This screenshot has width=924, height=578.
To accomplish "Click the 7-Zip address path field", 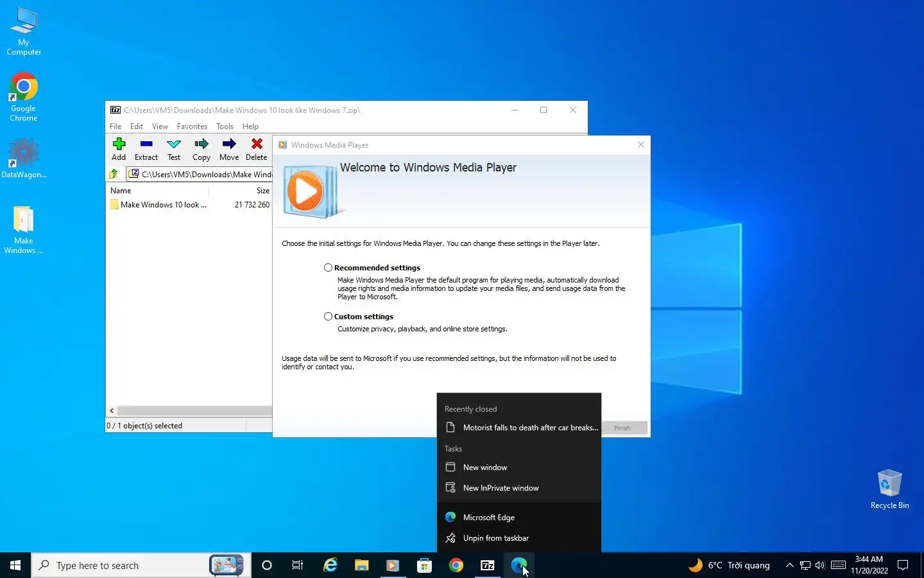I will point(200,174).
